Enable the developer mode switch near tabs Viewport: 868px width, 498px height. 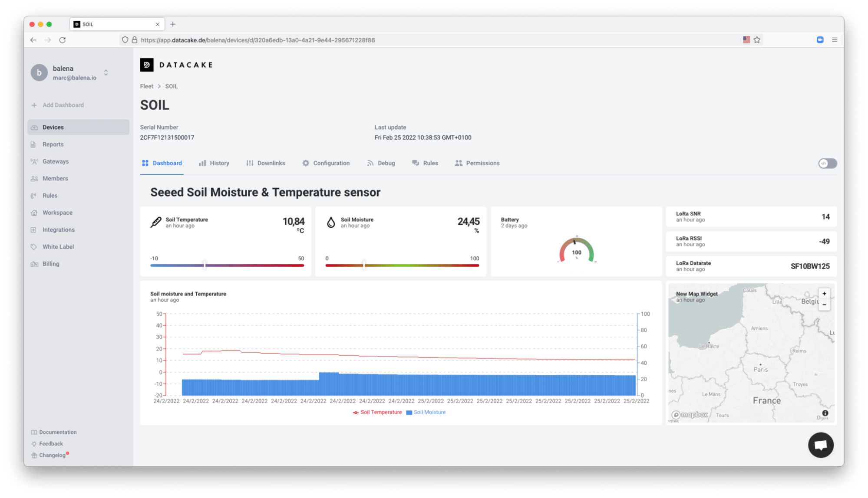[827, 163]
